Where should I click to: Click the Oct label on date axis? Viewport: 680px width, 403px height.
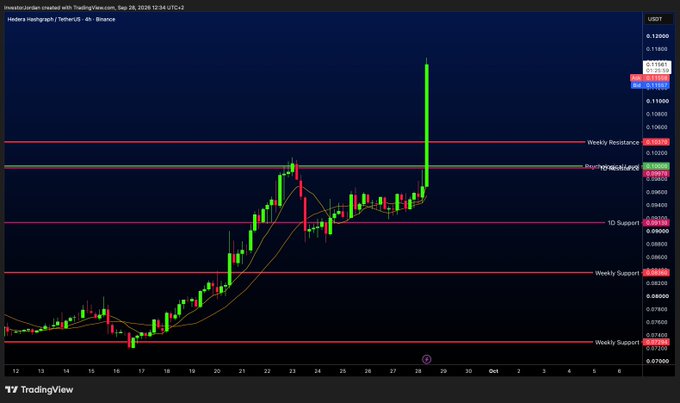[x=494, y=371]
